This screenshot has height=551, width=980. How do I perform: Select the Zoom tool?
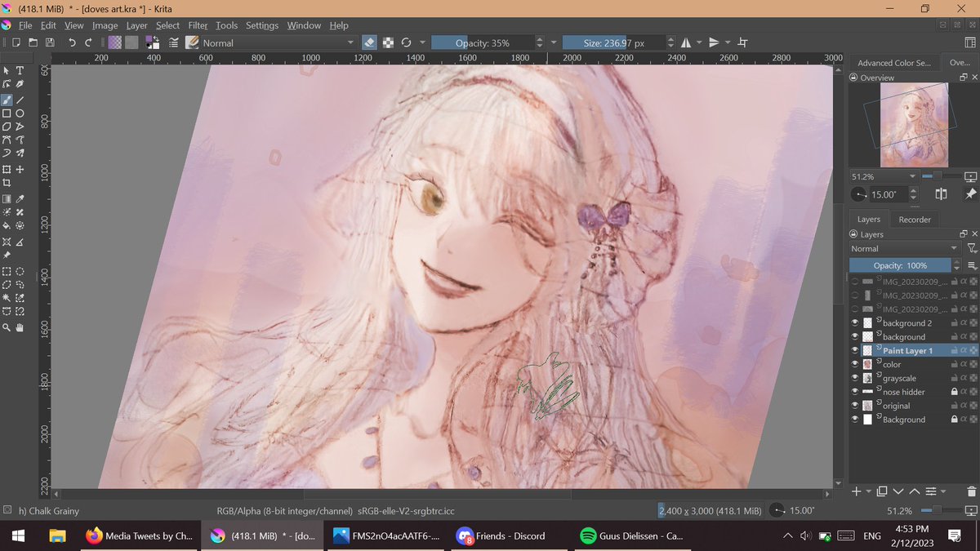point(7,327)
